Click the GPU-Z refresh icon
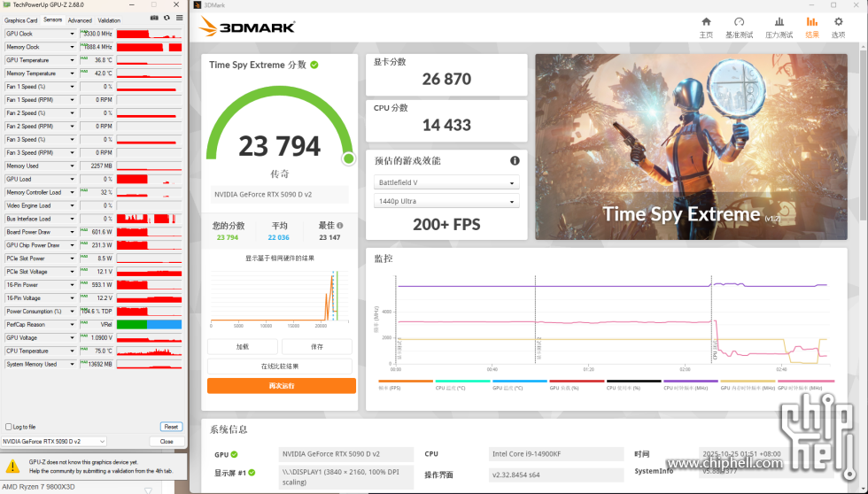Screen dimensions: 868x494 tap(166, 18)
